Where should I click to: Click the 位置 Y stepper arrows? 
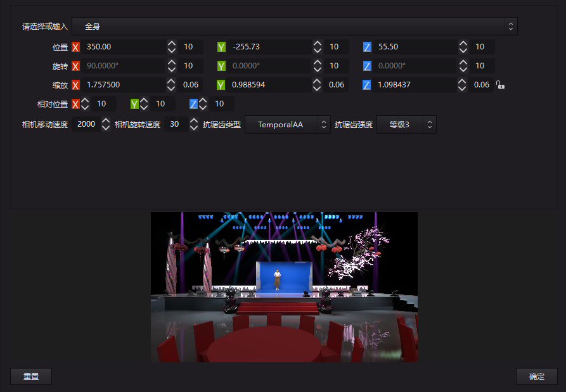[x=318, y=47]
